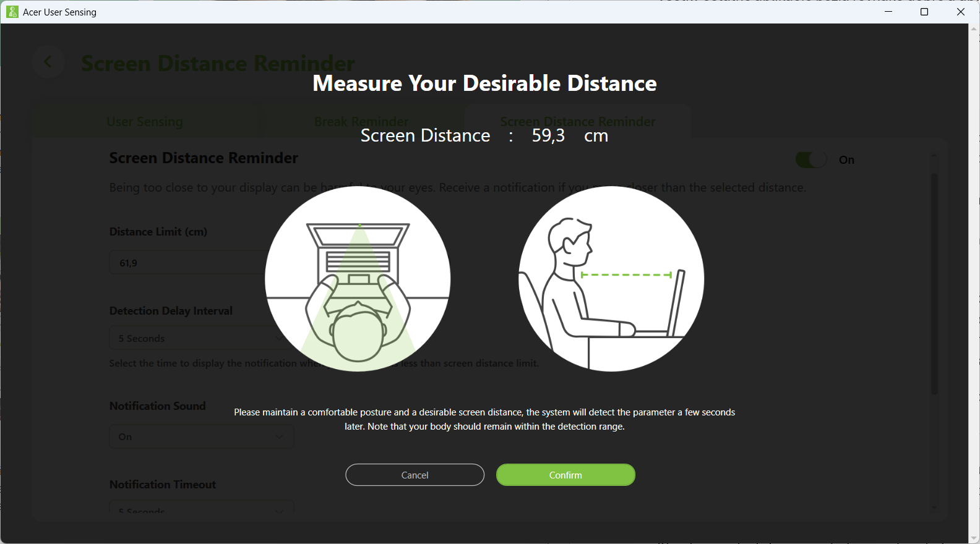
Task: Click the "Please maintain a comfortable posture" instruction text
Action: (484, 419)
